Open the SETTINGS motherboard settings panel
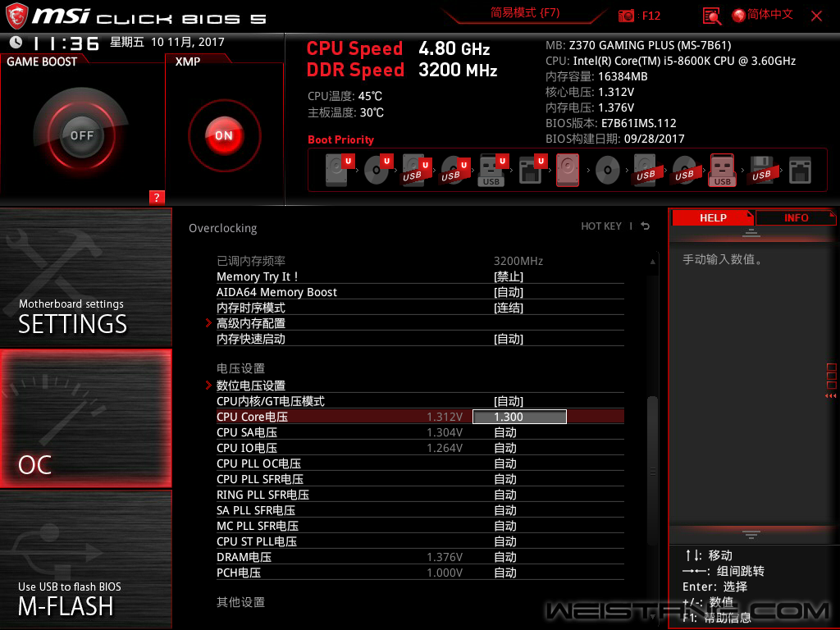 [x=85, y=277]
